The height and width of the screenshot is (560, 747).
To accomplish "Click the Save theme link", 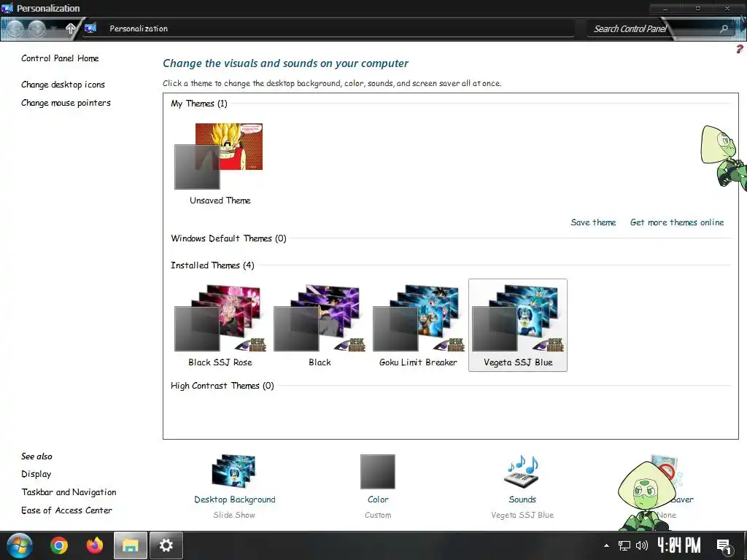I will point(593,222).
